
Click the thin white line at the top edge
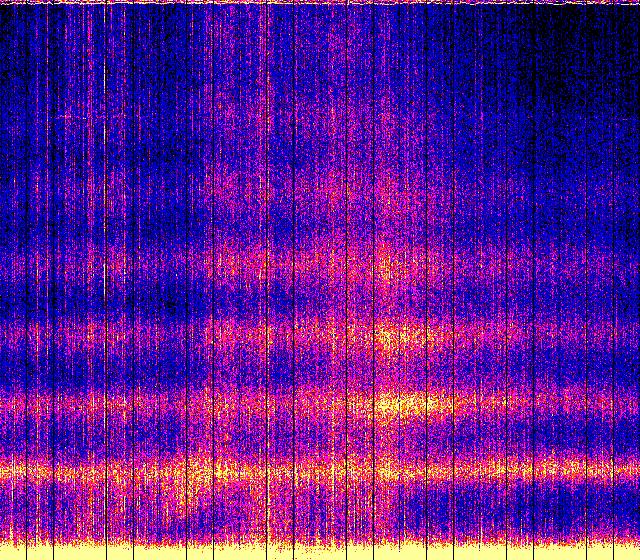320,3
